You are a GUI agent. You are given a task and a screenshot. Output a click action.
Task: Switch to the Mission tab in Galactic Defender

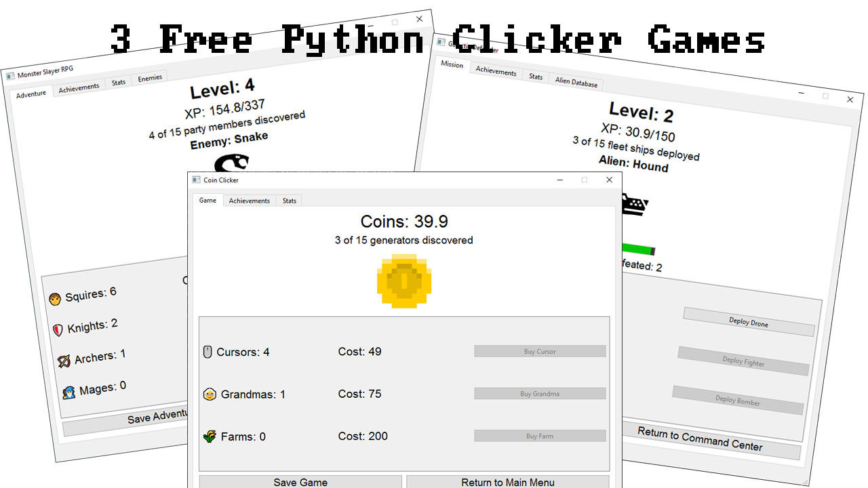(452, 66)
